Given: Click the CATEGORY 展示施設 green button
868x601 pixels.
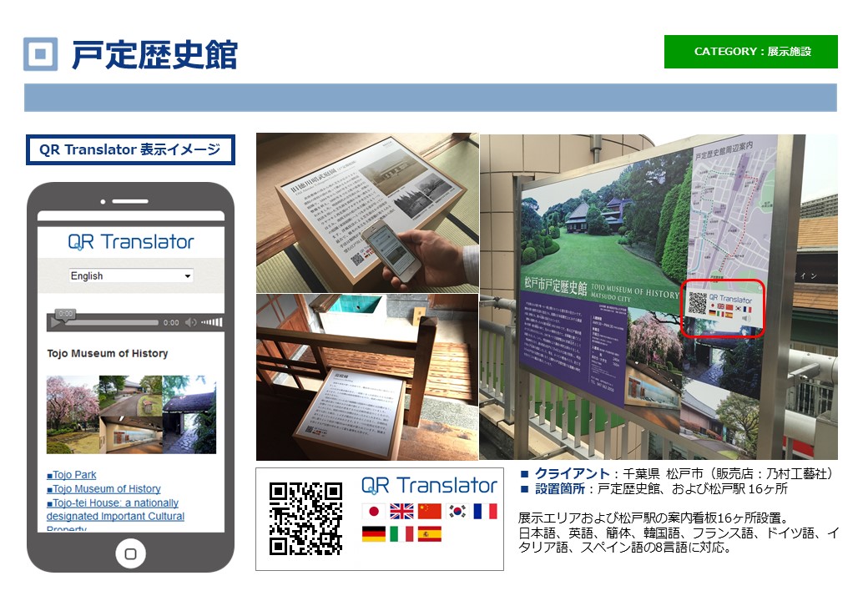Looking at the screenshot, I should coord(750,52).
